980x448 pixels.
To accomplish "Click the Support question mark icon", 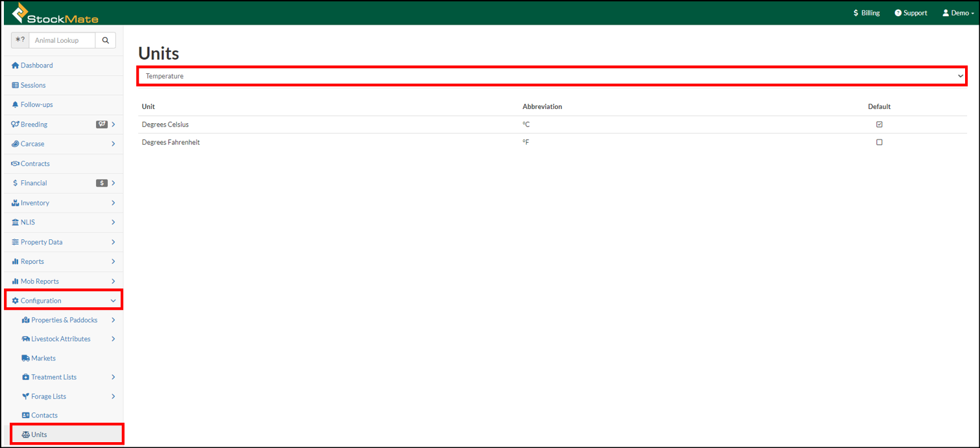I will pos(898,13).
